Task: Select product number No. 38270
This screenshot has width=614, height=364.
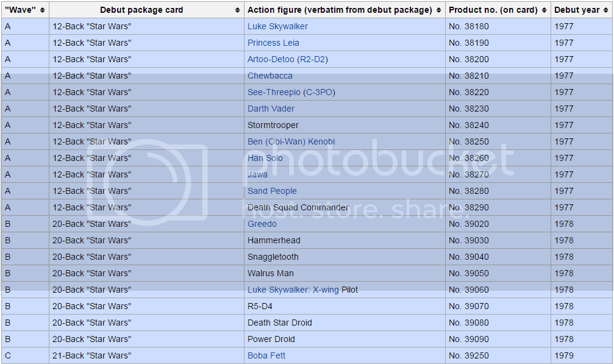Action: click(x=469, y=174)
